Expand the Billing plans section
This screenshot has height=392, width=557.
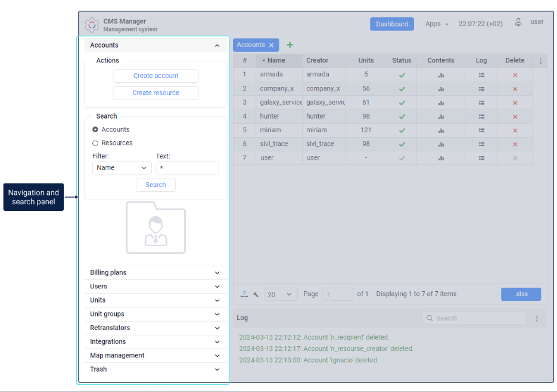(155, 273)
